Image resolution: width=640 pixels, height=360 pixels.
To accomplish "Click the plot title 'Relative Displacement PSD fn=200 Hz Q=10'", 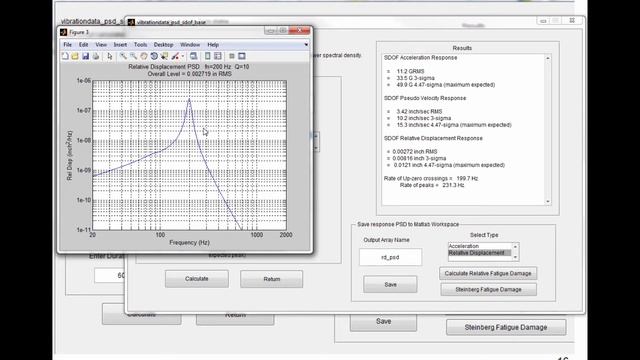I will [189, 67].
